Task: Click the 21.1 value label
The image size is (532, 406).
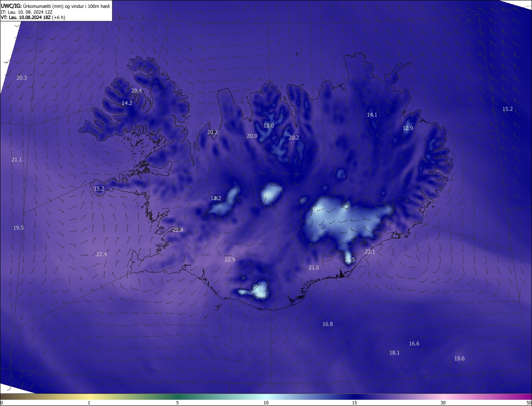Action: click(x=17, y=159)
